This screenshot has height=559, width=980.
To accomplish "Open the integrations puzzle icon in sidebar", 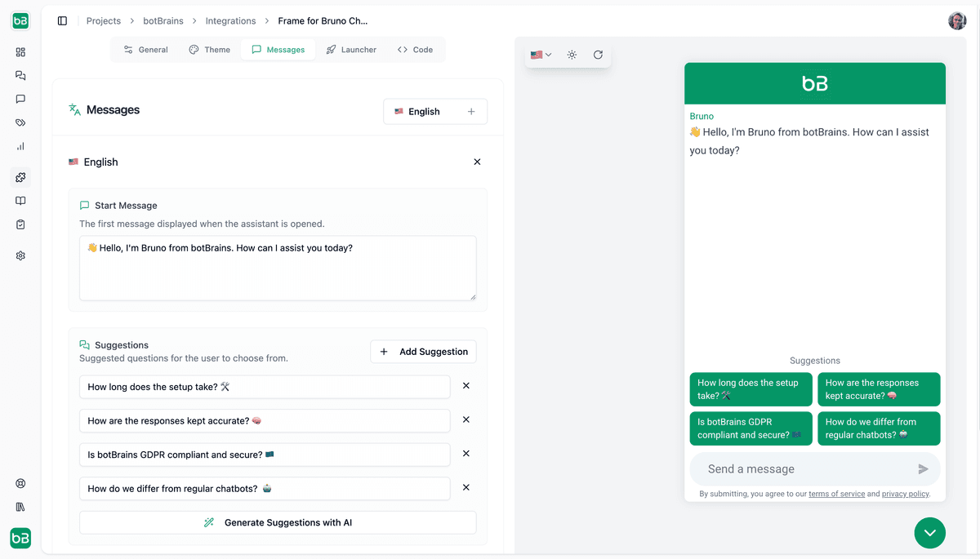I will 20,177.
